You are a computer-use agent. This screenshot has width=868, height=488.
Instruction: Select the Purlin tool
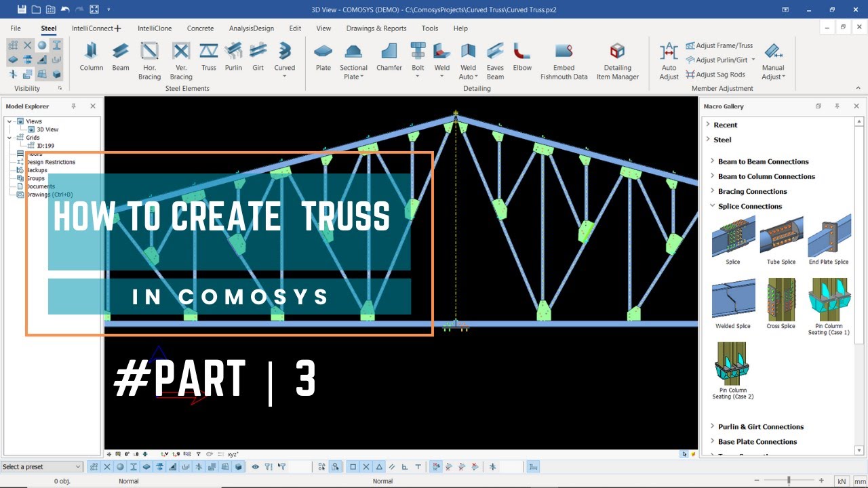(x=233, y=56)
